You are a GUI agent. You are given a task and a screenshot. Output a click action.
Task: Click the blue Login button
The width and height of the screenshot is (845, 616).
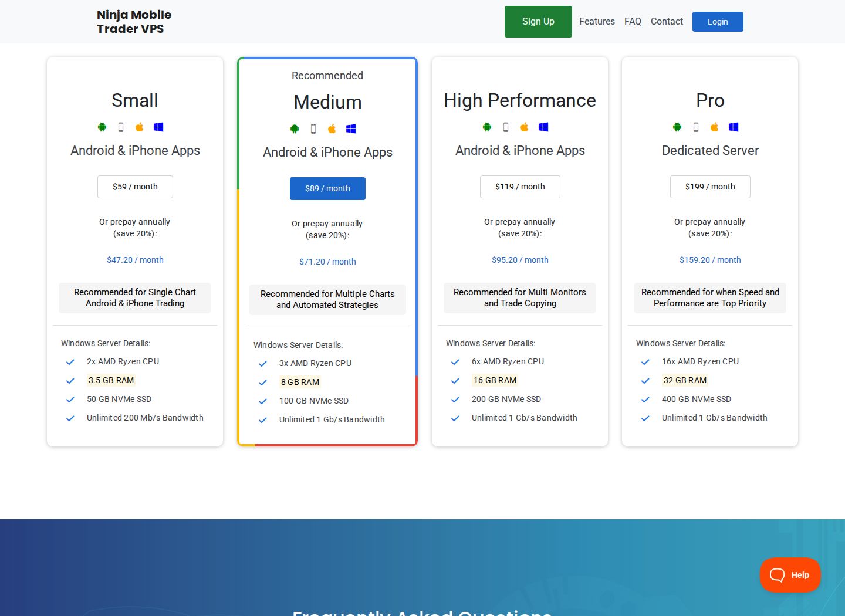(718, 22)
